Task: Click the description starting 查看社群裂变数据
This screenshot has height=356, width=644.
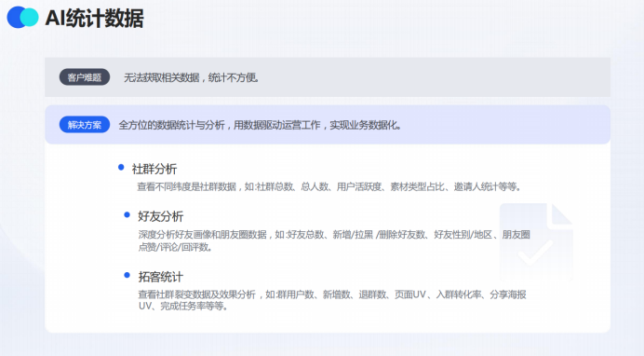Action: click(332, 300)
